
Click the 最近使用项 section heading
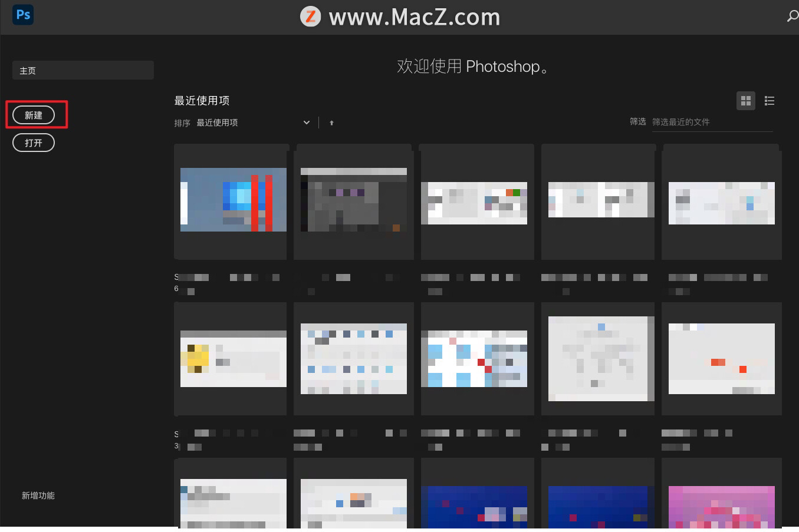[202, 101]
